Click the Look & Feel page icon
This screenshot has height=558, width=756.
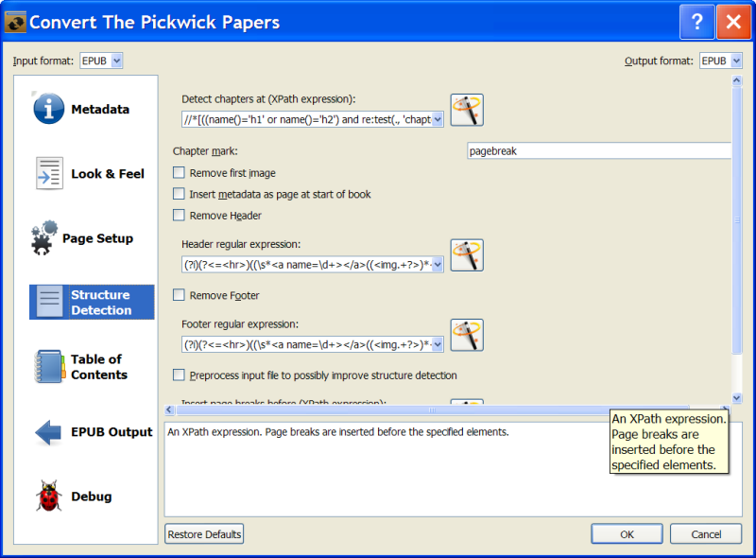tap(49, 173)
